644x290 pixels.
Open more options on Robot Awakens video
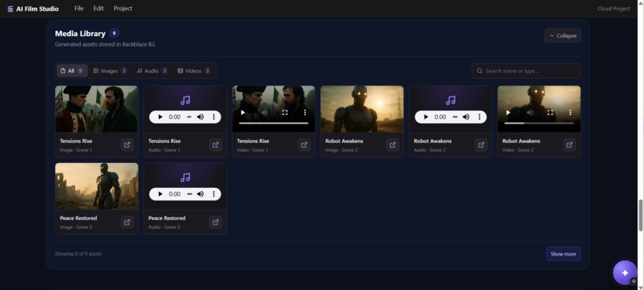coord(570,112)
